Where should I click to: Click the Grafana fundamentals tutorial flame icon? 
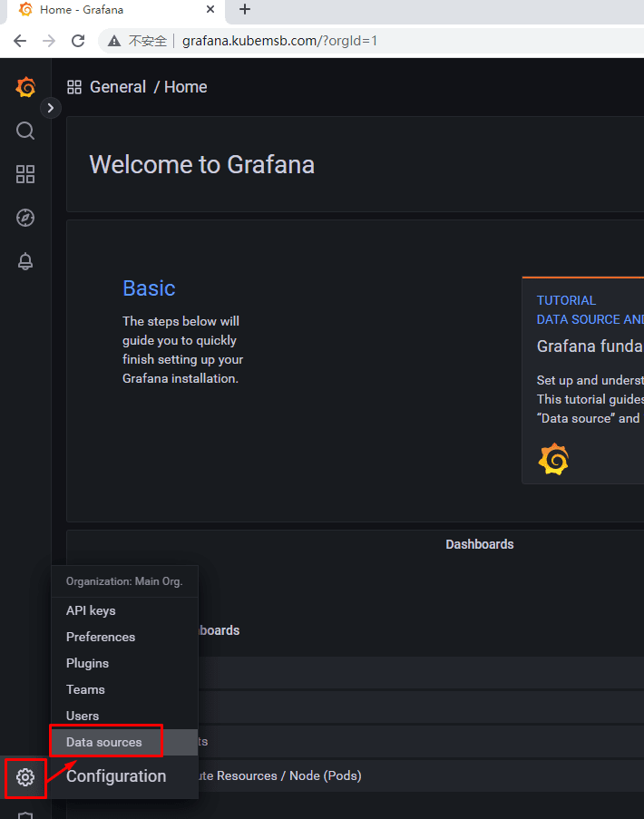tap(553, 459)
